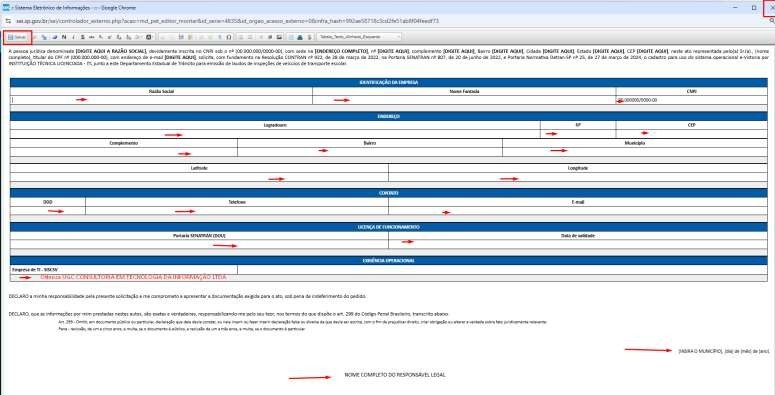The width and height of the screenshot is (775, 395).
Task: Click the paragraph starting "DECLARO a minha responsabilidade"
Action: pyautogui.click(x=188, y=296)
